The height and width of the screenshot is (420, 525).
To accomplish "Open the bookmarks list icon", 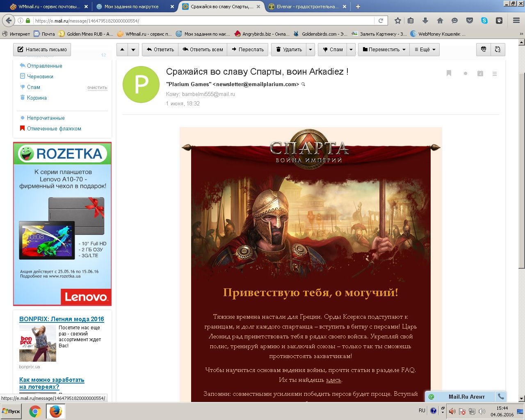I will [411, 21].
